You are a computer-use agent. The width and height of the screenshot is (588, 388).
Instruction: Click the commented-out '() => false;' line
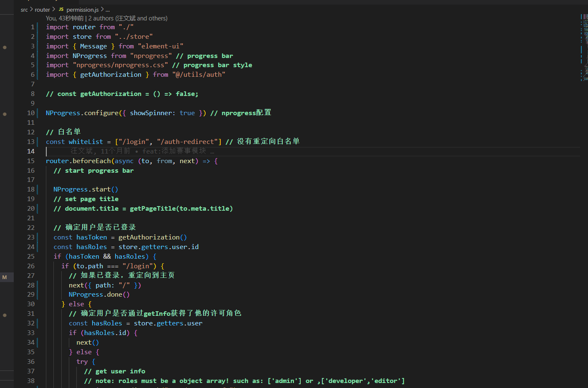click(x=122, y=94)
